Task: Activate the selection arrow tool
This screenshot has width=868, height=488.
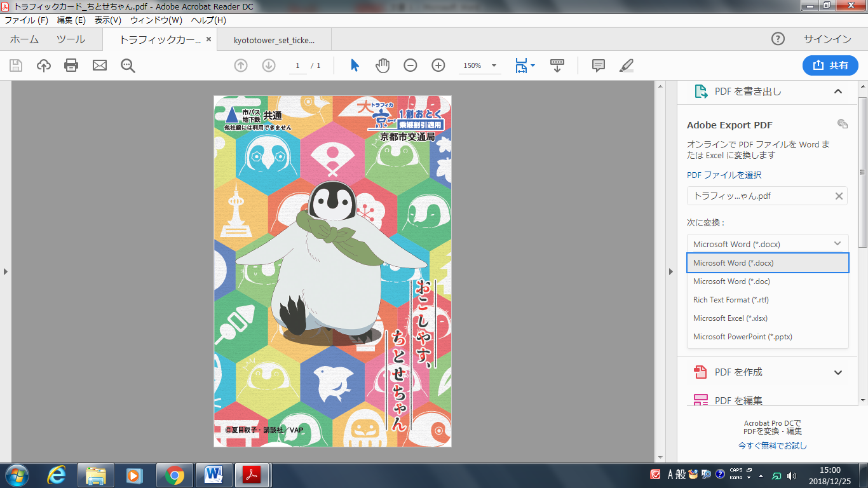Action: point(355,65)
